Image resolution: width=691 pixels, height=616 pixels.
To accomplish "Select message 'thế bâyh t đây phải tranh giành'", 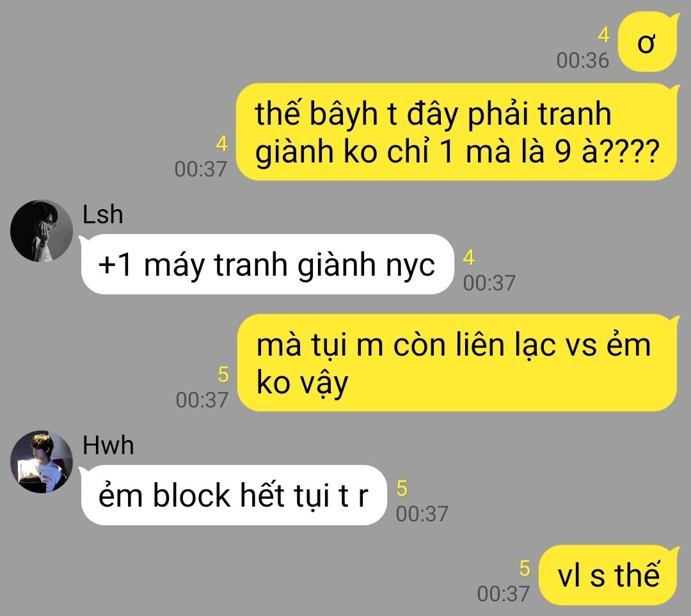I will (x=457, y=132).
